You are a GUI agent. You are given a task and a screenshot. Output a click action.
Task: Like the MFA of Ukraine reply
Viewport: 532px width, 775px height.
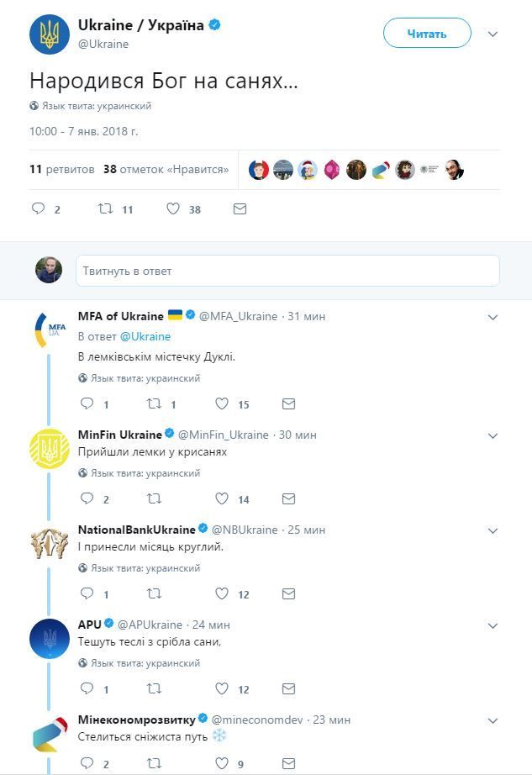[x=222, y=404]
